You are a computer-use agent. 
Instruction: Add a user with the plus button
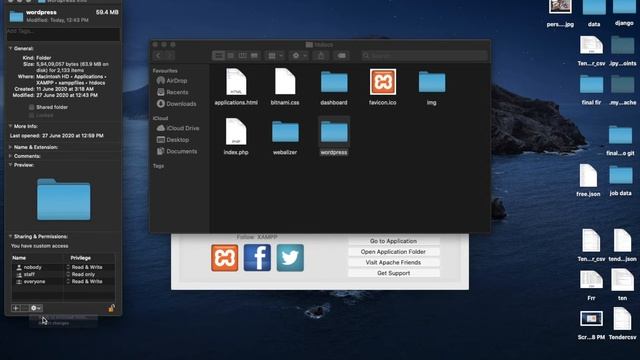[x=16, y=308]
